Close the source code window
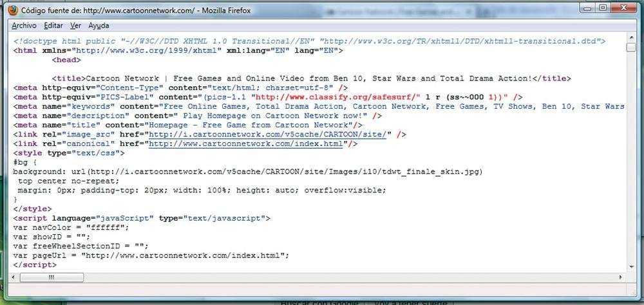Viewport: 644px width, 305px height. [623, 8]
